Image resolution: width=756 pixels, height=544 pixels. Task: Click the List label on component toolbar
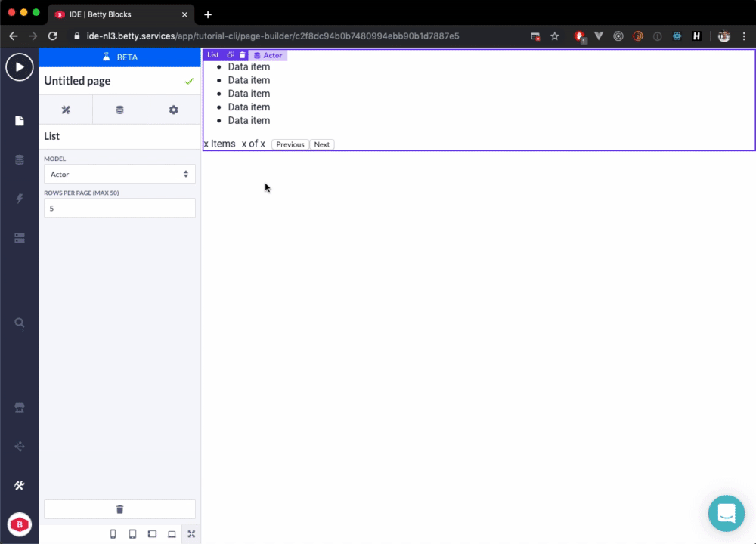(213, 55)
